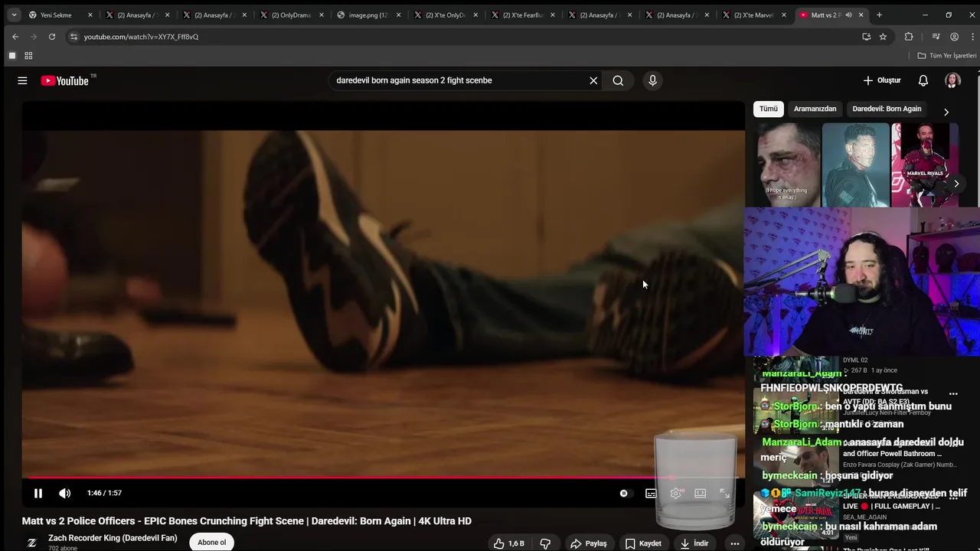Click Oluştur create button
980x551 pixels.
pos(882,80)
